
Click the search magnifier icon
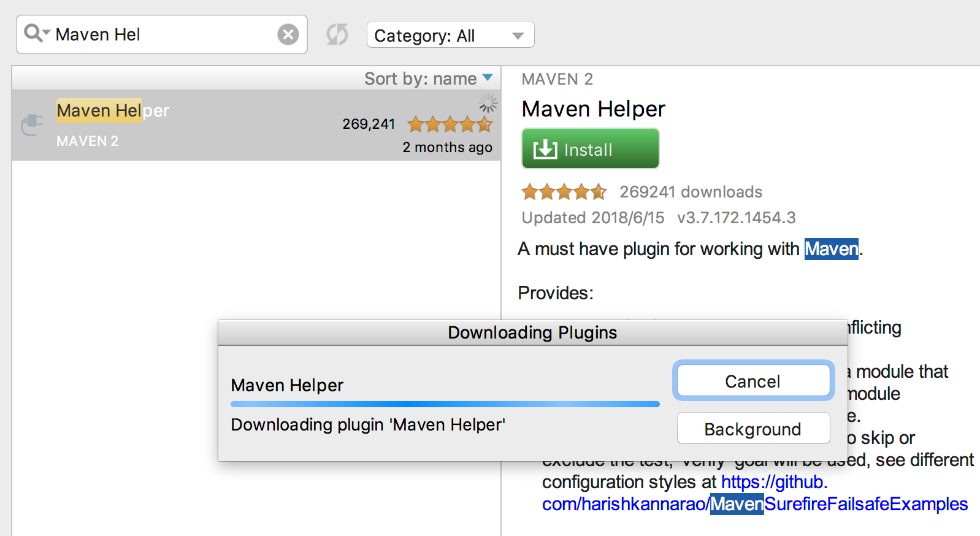pos(36,34)
